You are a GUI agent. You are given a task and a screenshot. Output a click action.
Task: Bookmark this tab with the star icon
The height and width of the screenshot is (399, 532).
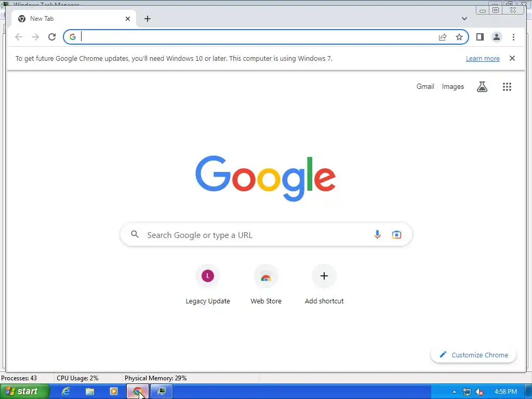(x=459, y=37)
